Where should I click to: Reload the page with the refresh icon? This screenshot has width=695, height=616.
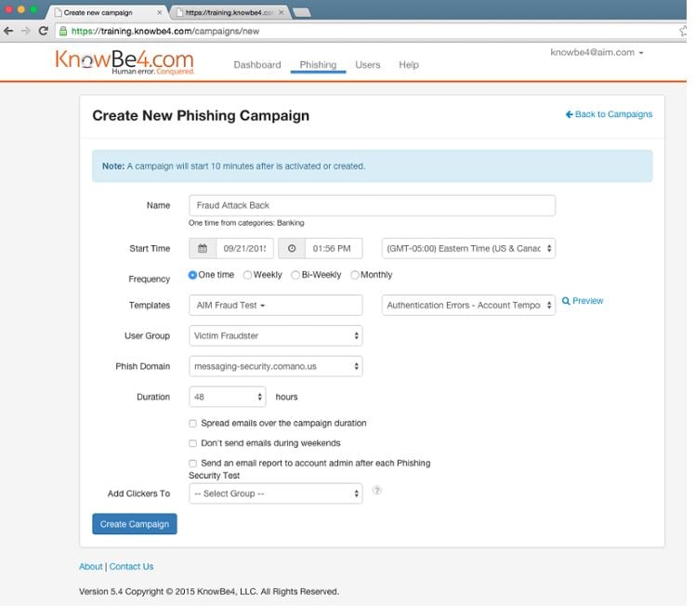pyautogui.click(x=43, y=31)
